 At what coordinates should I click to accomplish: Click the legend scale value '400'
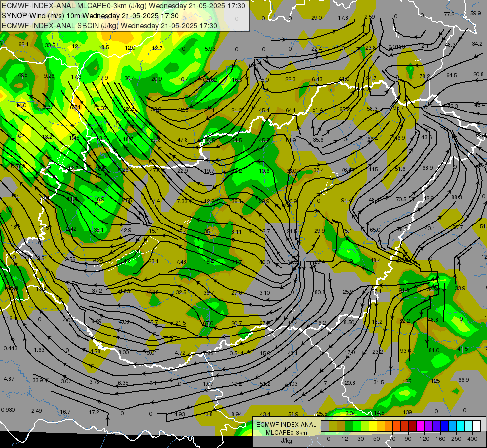tap(472, 439)
